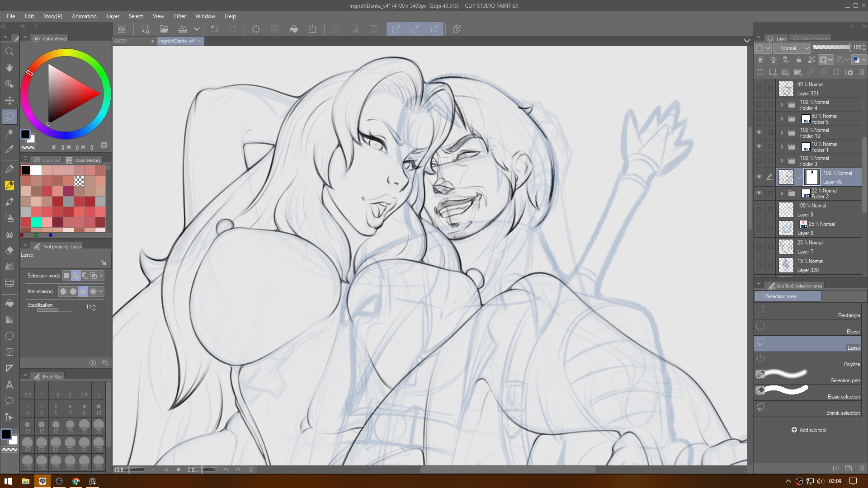Click Add sub tool button
This screenshot has height=488, width=868.
click(x=809, y=430)
